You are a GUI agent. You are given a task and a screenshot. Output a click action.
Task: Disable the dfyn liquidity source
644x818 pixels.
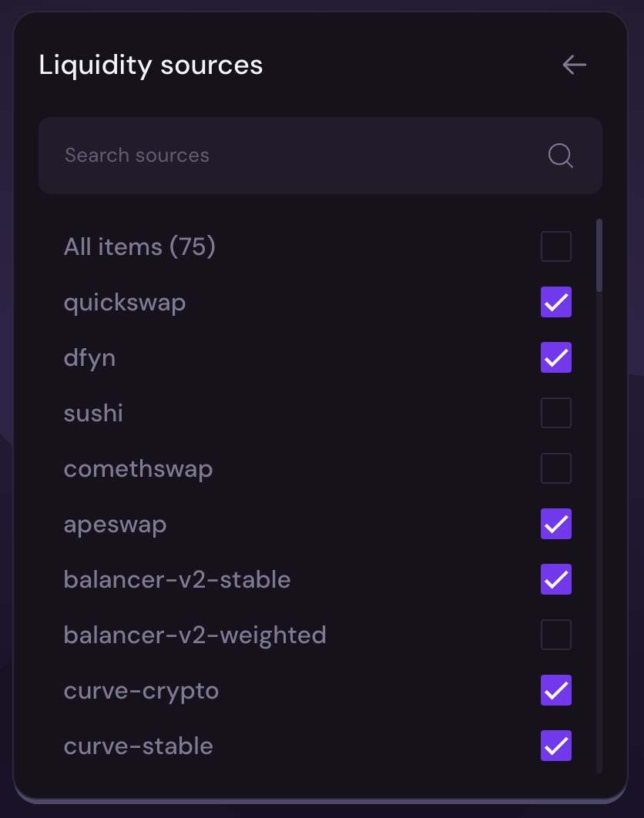coord(556,358)
